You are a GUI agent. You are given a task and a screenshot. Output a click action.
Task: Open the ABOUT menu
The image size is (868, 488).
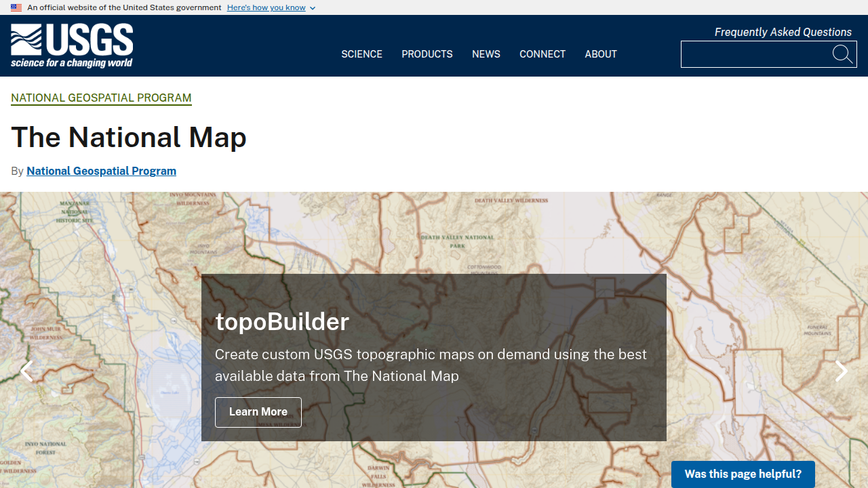click(601, 54)
